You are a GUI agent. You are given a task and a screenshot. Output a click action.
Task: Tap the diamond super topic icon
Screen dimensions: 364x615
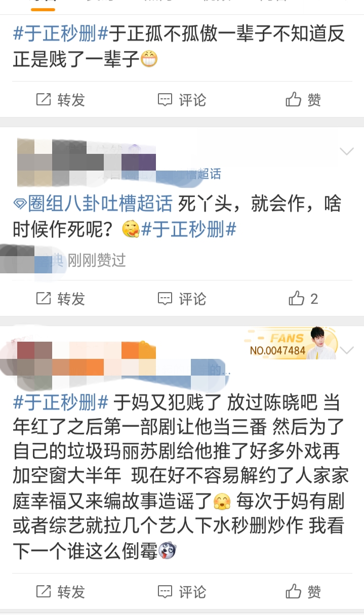click(20, 204)
